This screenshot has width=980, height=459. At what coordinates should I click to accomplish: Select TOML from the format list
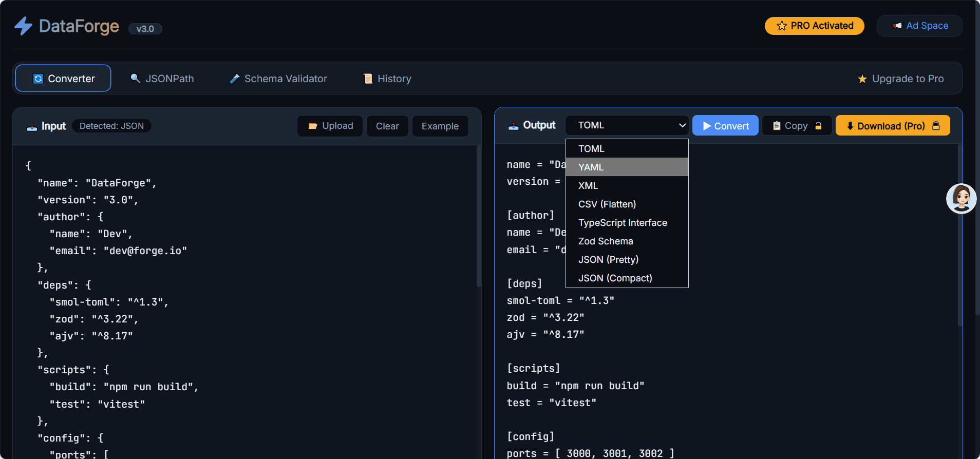[627, 148]
